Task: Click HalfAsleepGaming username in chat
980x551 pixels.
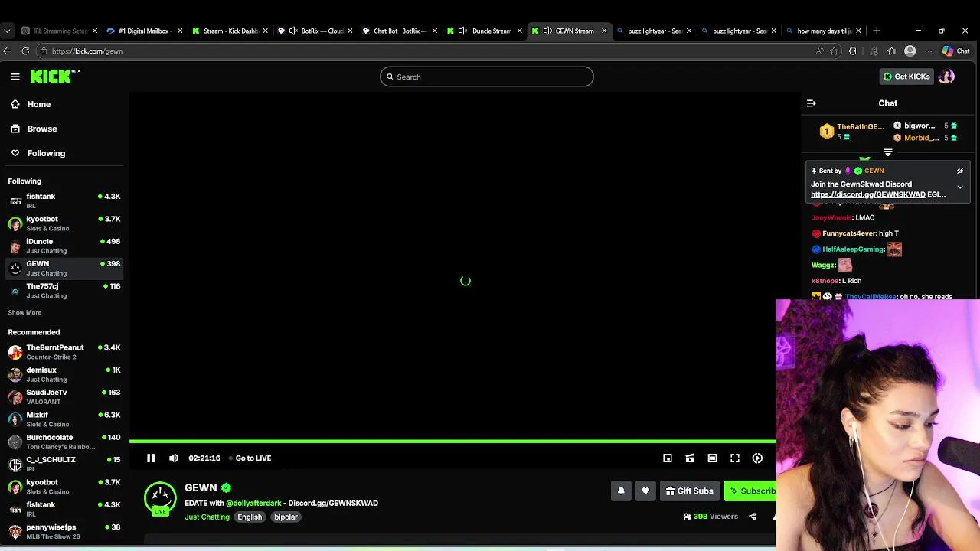Action: point(854,249)
